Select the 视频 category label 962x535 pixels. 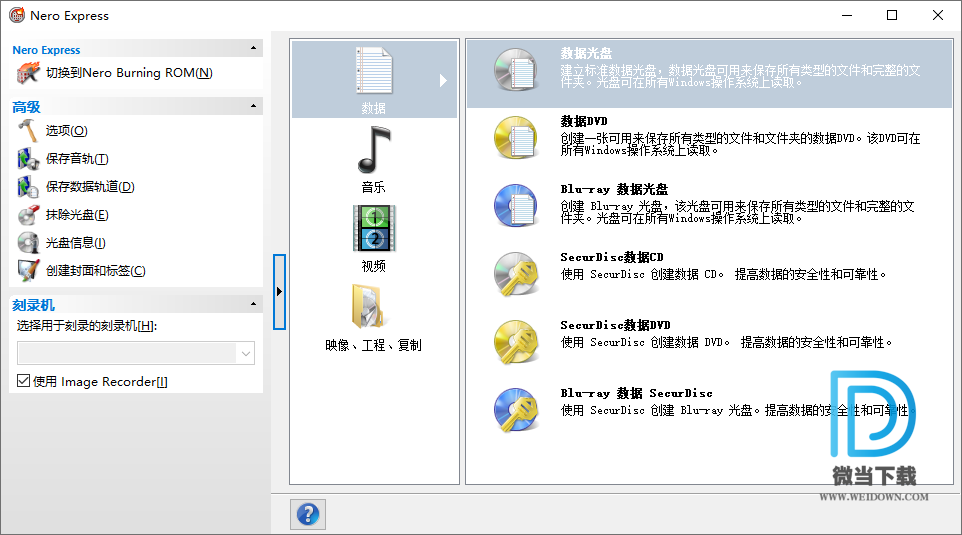point(374,266)
